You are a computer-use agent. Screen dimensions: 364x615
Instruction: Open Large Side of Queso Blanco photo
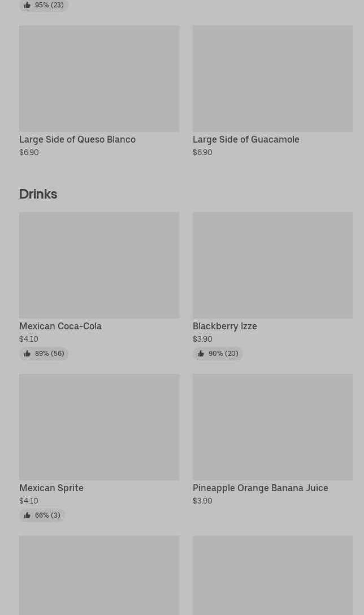click(99, 79)
